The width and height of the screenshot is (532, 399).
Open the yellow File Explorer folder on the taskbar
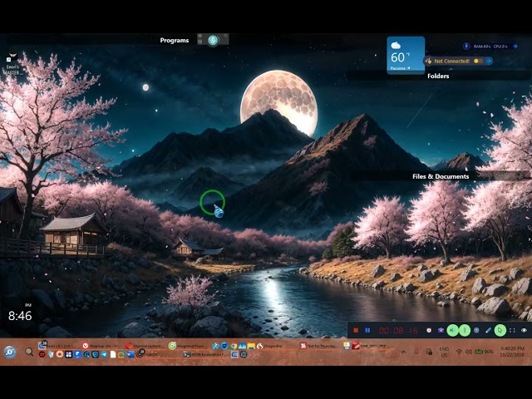point(251,346)
